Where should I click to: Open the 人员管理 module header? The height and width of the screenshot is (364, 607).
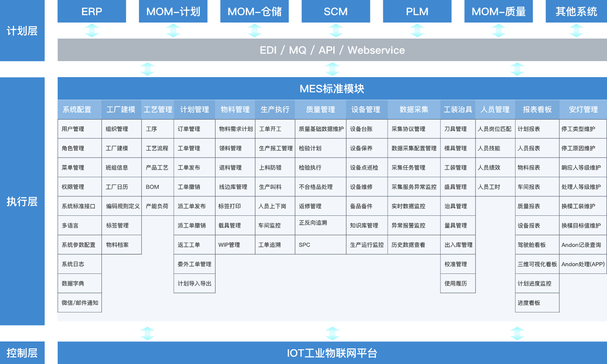pyautogui.click(x=495, y=110)
